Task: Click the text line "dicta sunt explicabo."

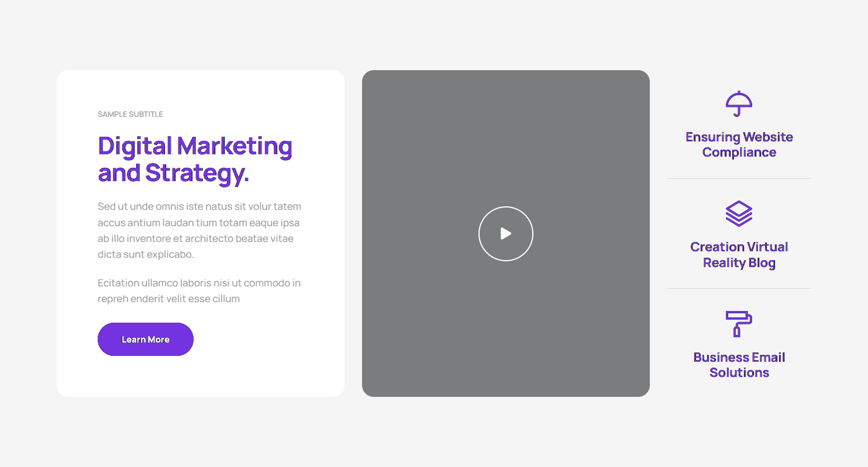Action: [146, 254]
